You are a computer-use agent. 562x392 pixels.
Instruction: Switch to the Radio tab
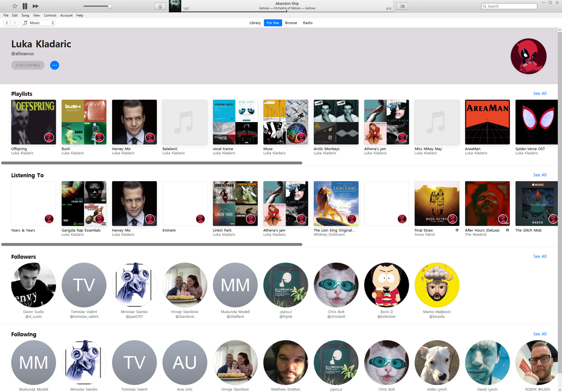pyautogui.click(x=308, y=23)
